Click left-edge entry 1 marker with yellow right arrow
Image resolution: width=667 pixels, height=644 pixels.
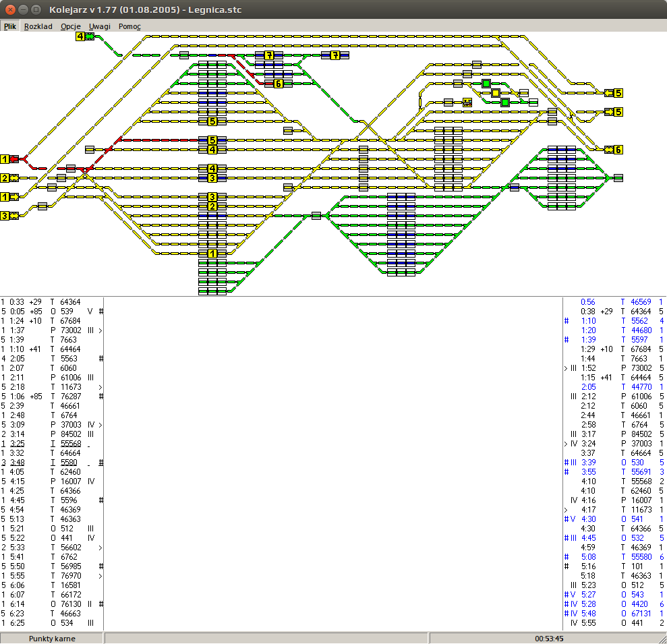pos(9,197)
